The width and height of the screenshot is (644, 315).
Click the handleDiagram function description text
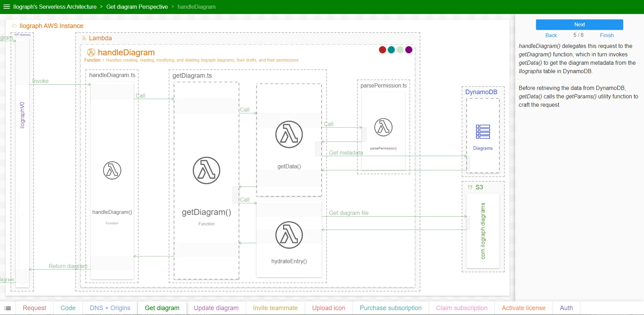coord(202,60)
